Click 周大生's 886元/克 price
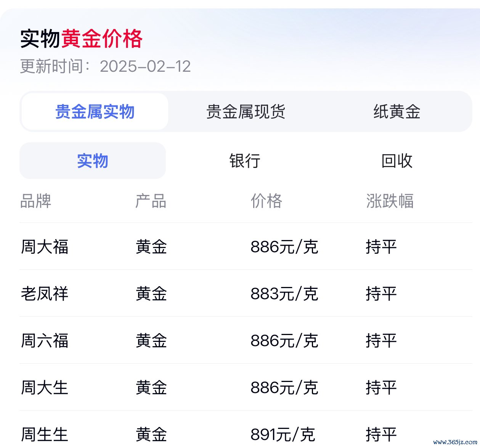Image resolution: width=480 pixels, height=448 pixels. 284,387
